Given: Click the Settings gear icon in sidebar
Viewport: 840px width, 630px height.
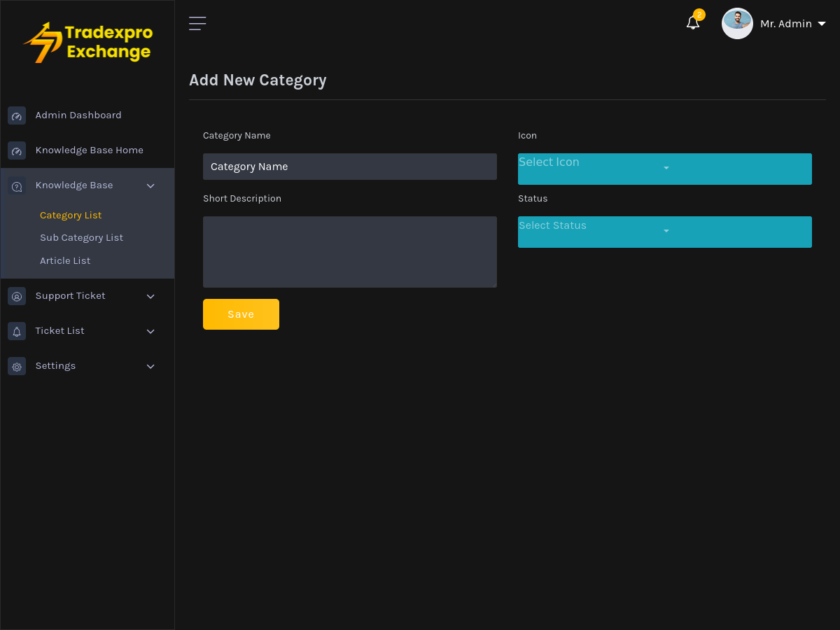Looking at the screenshot, I should (x=16, y=365).
